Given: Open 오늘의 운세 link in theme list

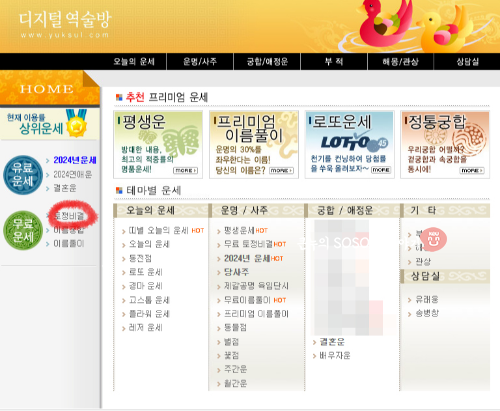Looking at the screenshot, I should tap(149, 244).
